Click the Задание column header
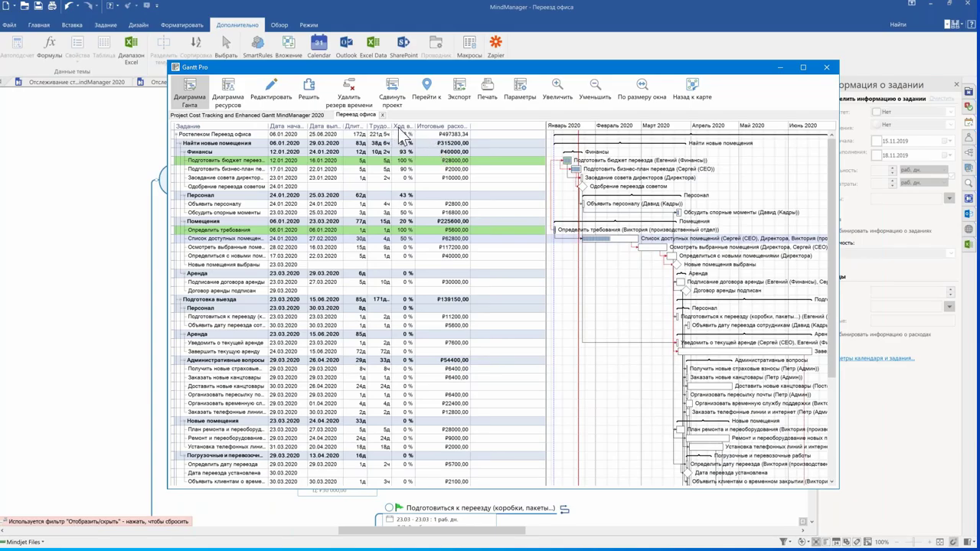Image resolution: width=980 pixels, height=551 pixels. tap(220, 126)
